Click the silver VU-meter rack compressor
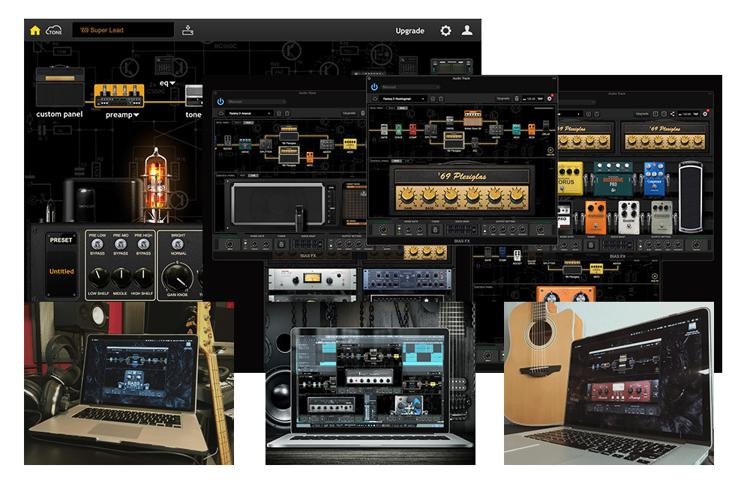 312,279
